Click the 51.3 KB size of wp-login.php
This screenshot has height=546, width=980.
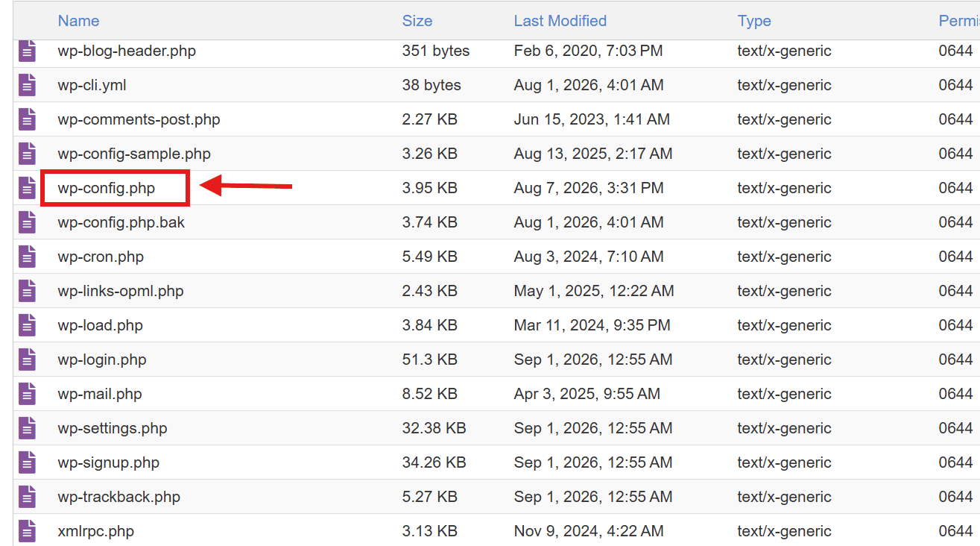click(x=430, y=360)
